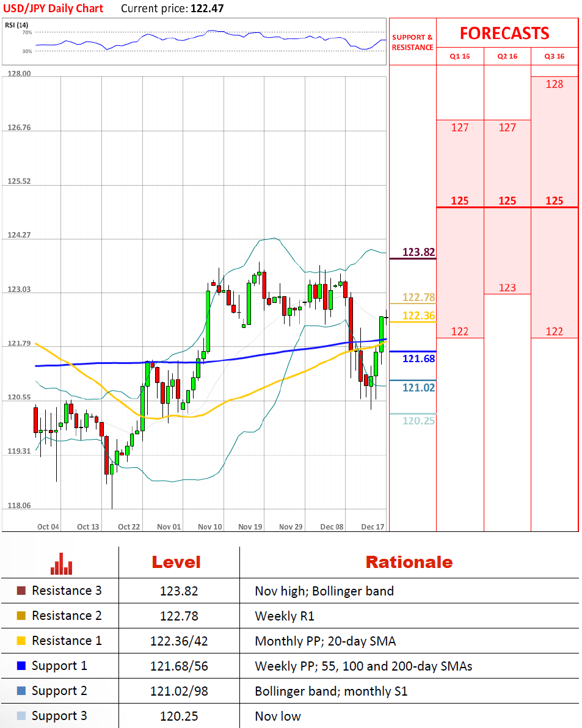
Task: Click the Nov 01 date axis label
Action: pos(169,527)
